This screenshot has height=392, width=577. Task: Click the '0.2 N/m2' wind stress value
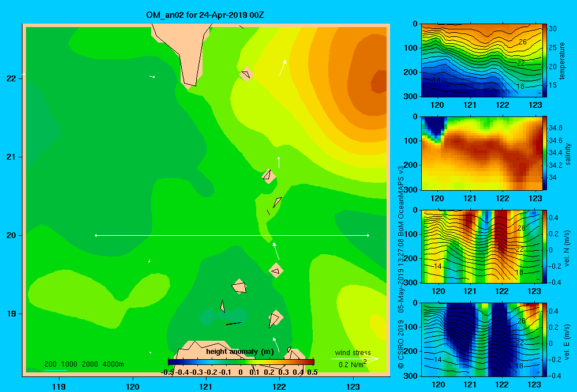click(x=353, y=364)
